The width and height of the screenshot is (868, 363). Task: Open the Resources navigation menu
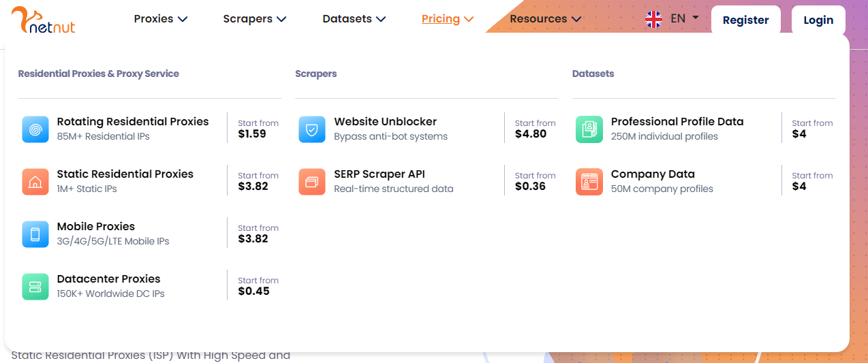click(546, 19)
